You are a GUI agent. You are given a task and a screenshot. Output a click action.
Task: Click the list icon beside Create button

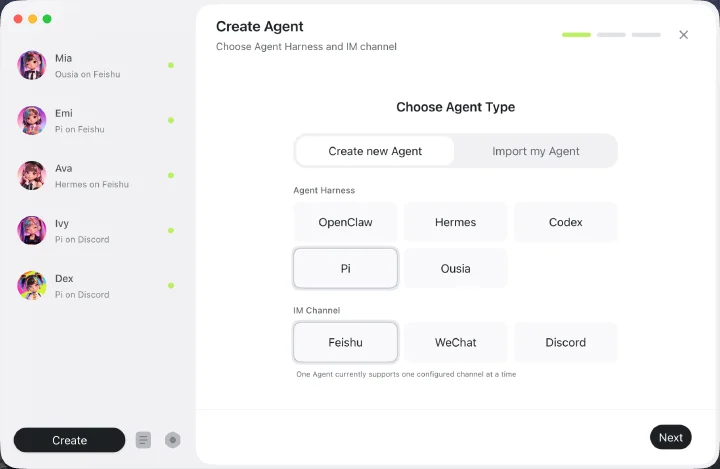pos(143,440)
